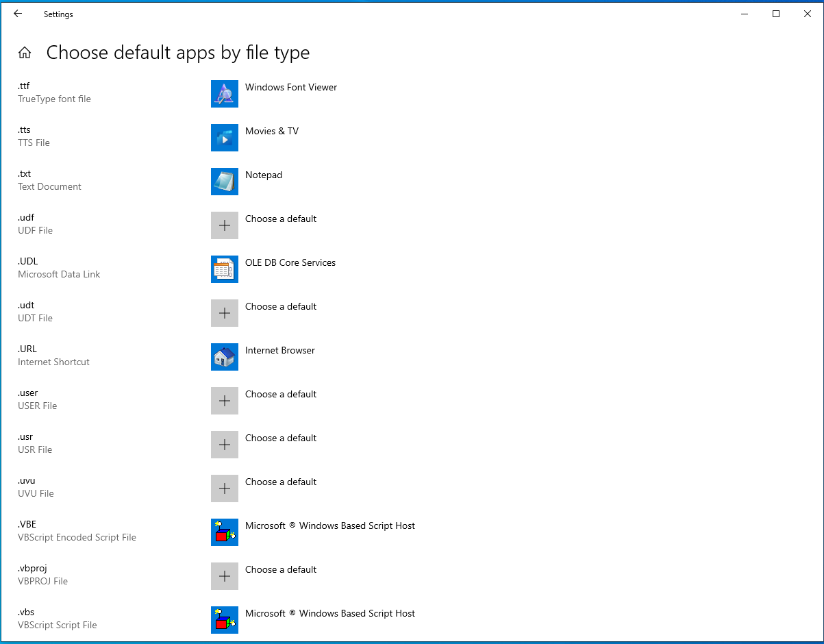Select the Microsoft Data Link description
The image size is (824, 644).
point(59,274)
